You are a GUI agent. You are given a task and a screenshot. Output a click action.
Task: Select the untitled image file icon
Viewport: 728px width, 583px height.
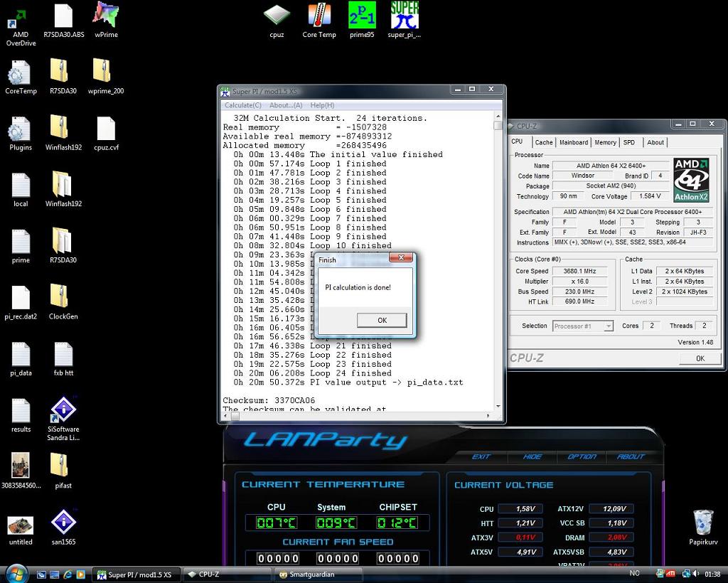21,530
